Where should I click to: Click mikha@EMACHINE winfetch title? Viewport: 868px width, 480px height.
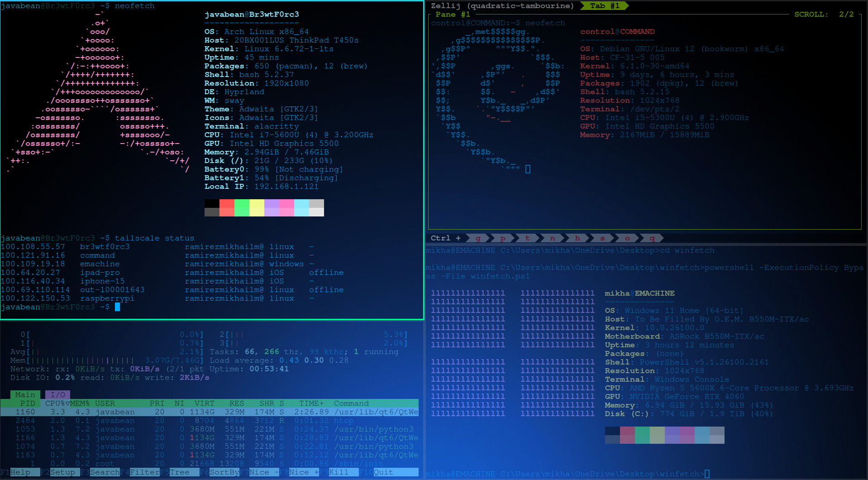click(x=639, y=293)
